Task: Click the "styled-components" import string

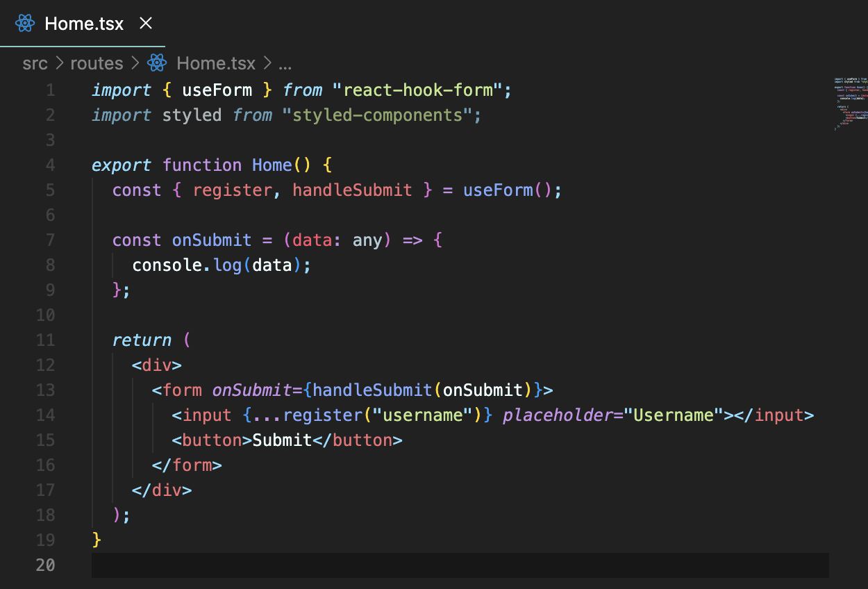Action: tap(377, 115)
